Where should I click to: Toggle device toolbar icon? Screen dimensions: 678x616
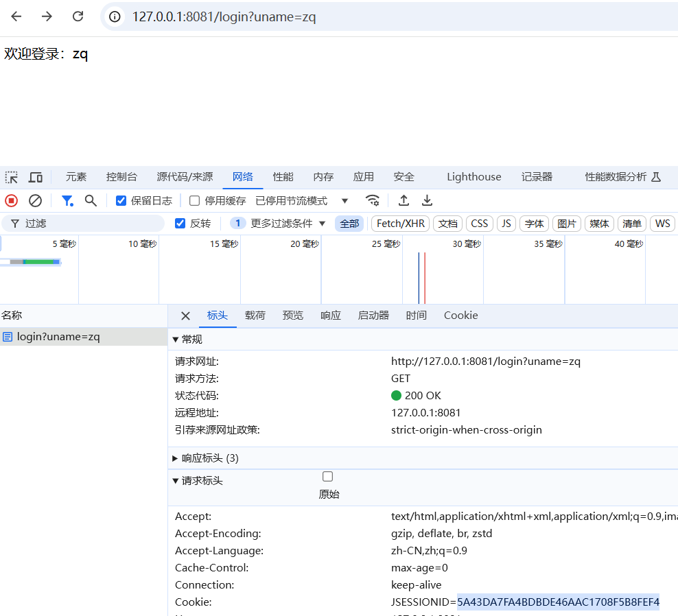36,177
